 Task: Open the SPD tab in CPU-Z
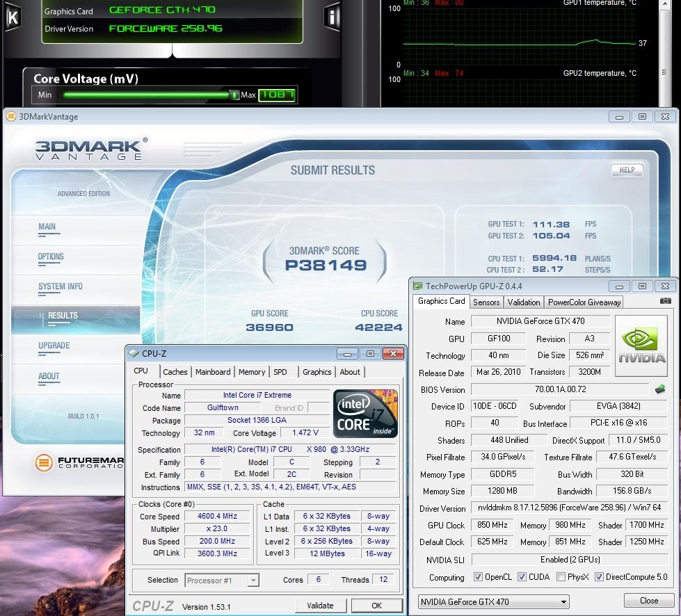coord(280,372)
